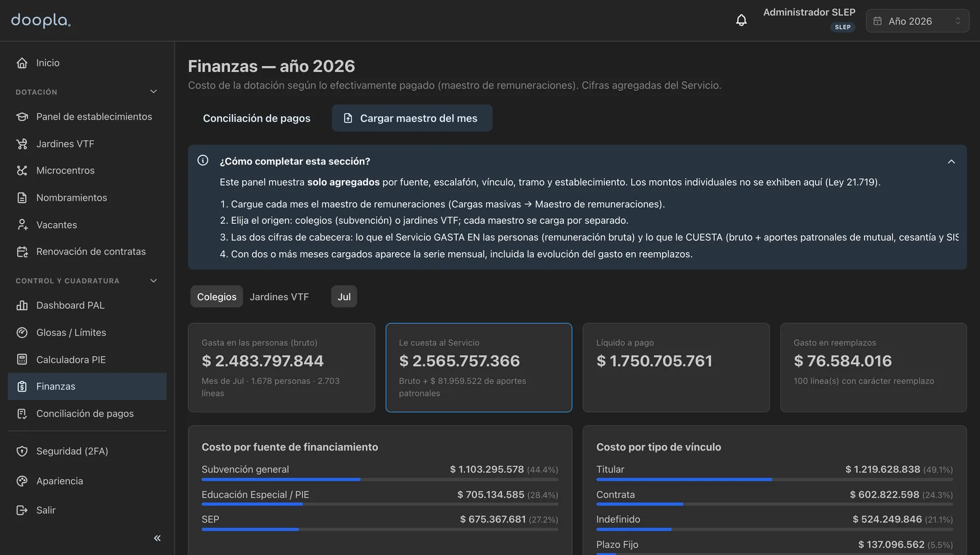The height and width of the screenshot is (555, 980).
Task: Click the Subvención general progress bar
Action: (x=380, y=480)
